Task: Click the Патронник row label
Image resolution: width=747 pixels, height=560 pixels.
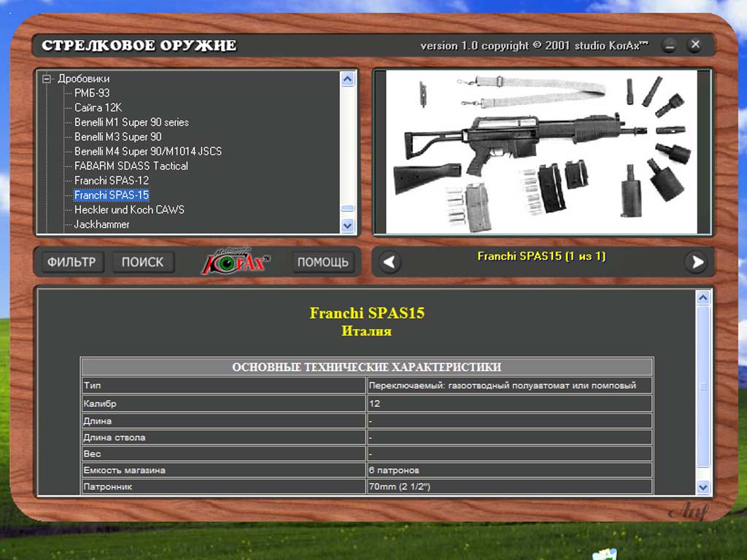Action: pyautogui.click(x=108, y=486)
